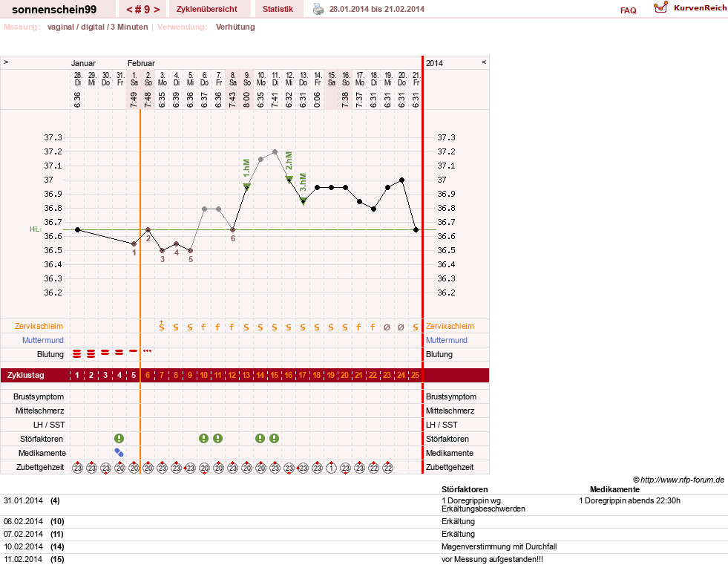Click the temperature point on cycle day 15 peak
728x588 pixels.
275,152
